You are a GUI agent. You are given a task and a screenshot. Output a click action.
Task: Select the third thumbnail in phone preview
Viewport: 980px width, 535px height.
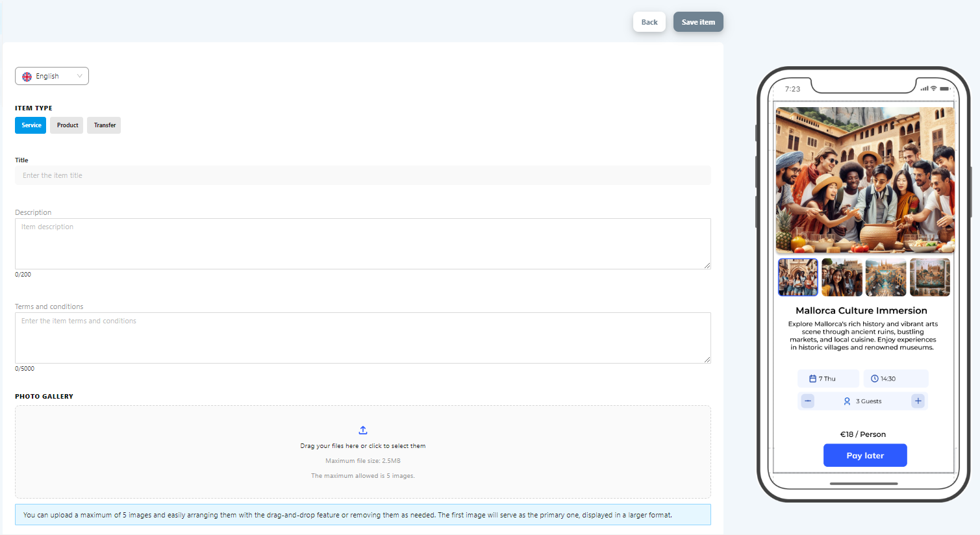pyautogui.click(x=886, y=277)
